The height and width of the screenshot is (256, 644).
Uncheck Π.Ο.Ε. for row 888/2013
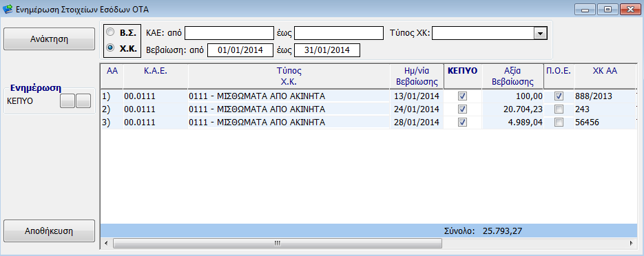click(559, 96)
